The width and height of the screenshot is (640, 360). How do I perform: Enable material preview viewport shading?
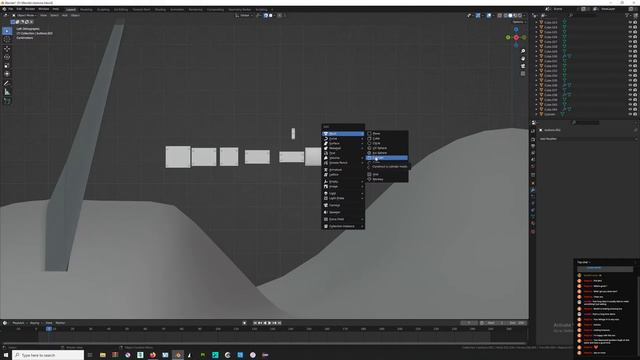(x=515, y=16)
